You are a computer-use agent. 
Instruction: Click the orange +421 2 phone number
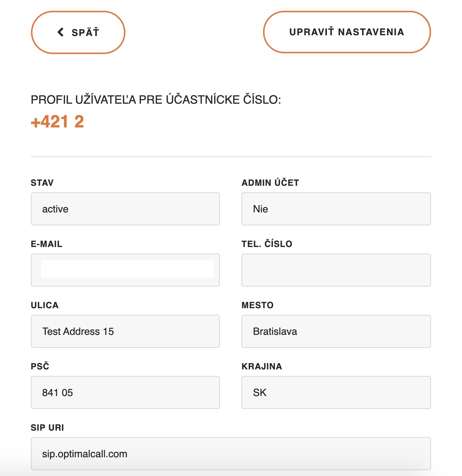pyautogui.click(x=58, y=122)
